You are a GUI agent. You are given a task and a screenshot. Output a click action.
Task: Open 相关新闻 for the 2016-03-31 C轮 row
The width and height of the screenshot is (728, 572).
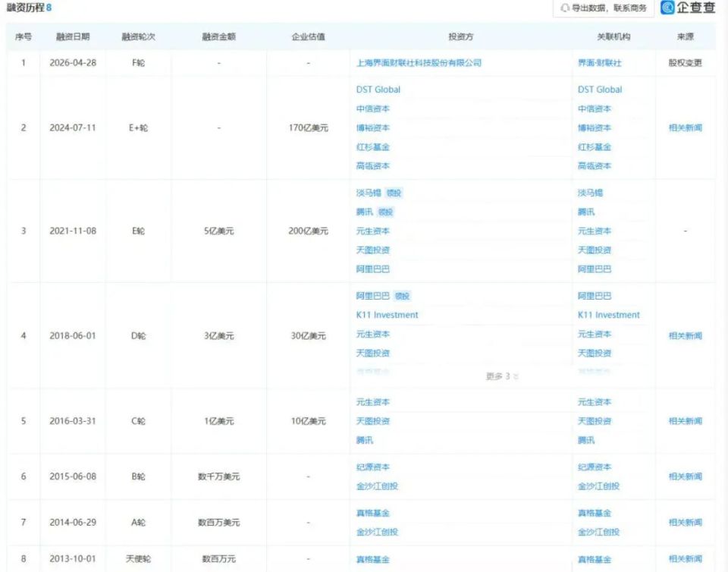pos(686,421)
